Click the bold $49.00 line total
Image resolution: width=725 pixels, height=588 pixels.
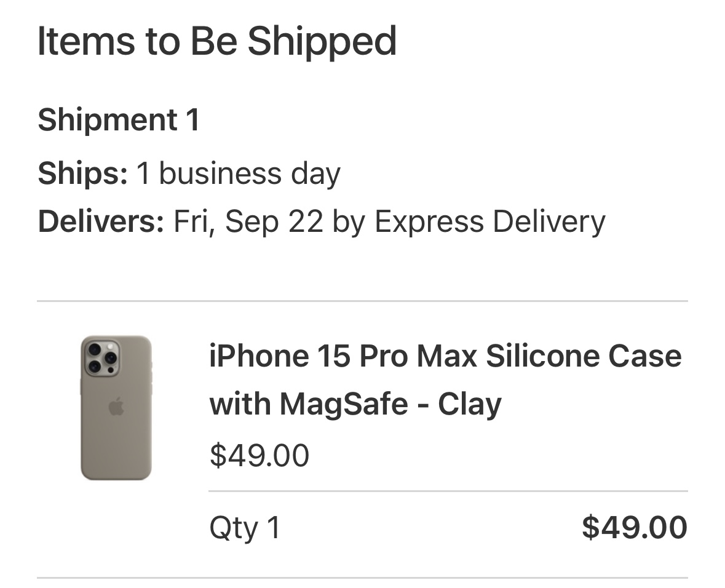(x=634, y=528)
